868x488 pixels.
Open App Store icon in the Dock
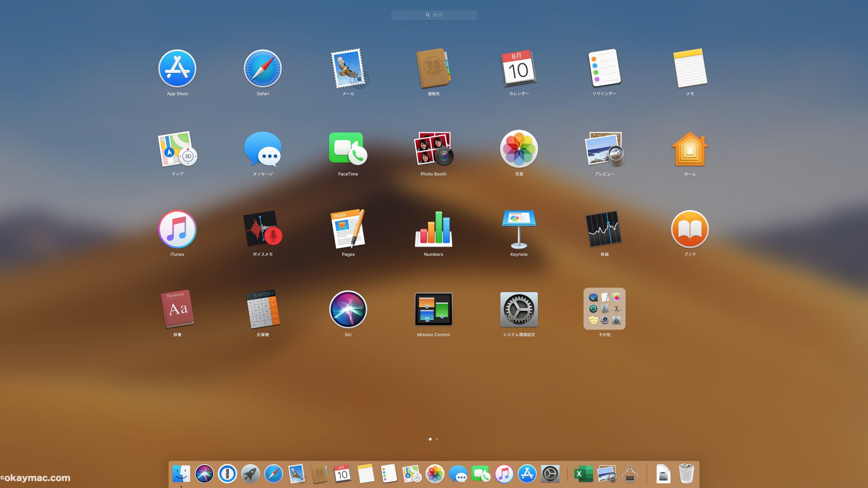(527, 474)
